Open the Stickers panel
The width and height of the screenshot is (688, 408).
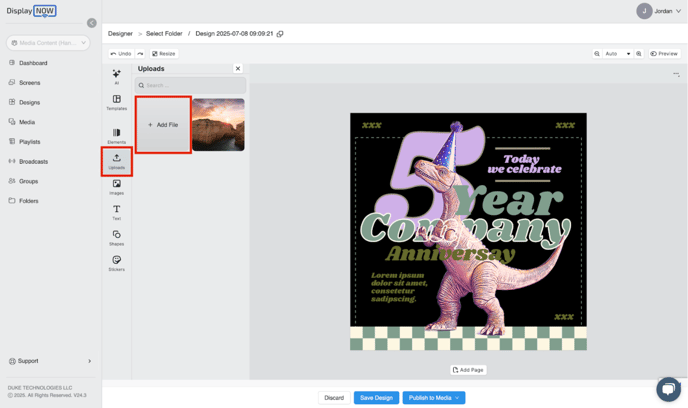click(116, 263)
